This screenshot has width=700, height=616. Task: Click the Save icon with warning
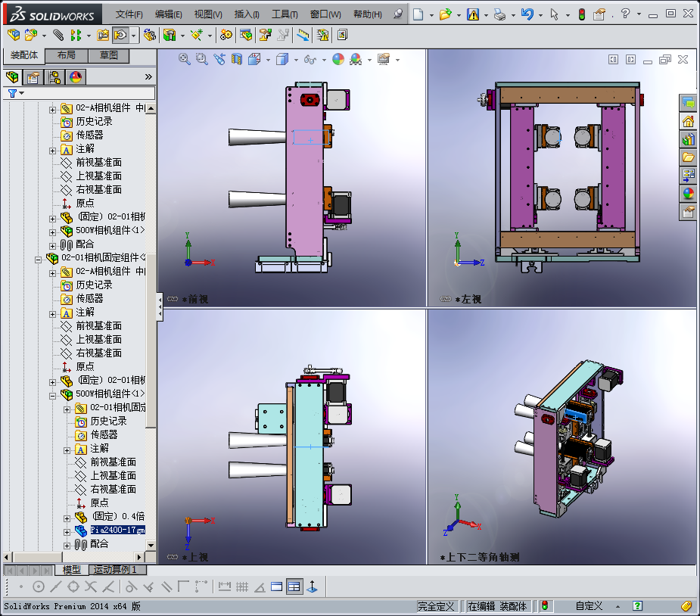pos(473,14)
